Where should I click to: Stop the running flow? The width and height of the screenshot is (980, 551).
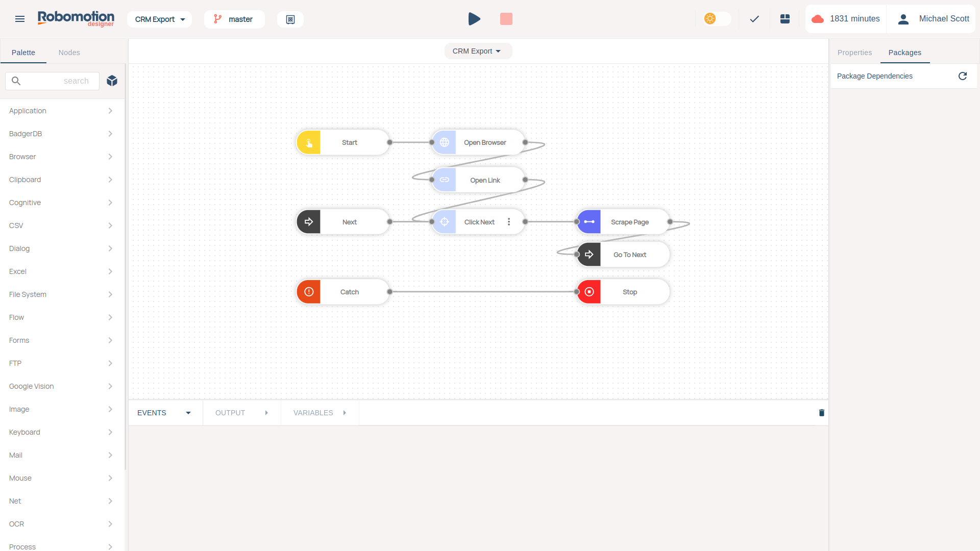pos(506,19)
